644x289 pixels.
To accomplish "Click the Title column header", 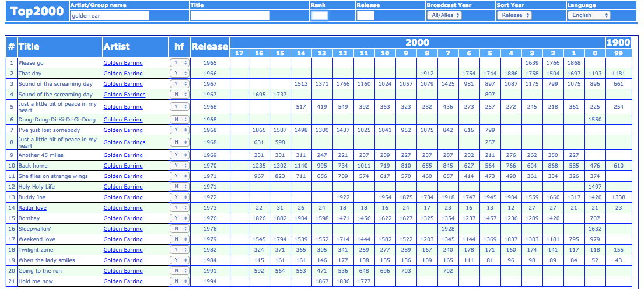I will (x=60, y=47).
